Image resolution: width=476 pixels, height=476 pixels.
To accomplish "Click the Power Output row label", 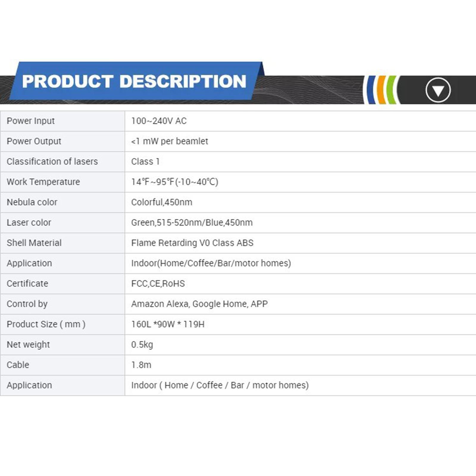I will (34, 141).
